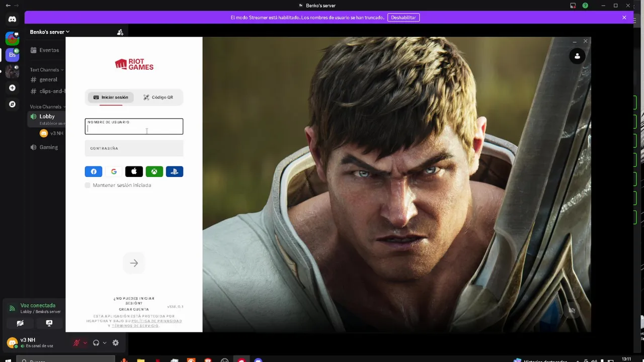Open the Discord taskbar icon

[x=258, y=360]
